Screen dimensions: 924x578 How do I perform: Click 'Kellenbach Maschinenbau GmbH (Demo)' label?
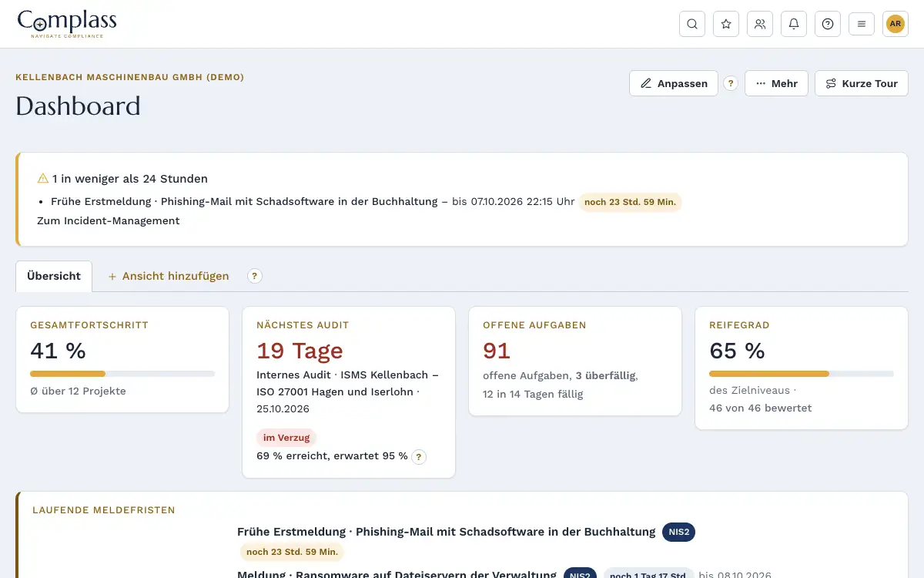click(x=130, y=77)
